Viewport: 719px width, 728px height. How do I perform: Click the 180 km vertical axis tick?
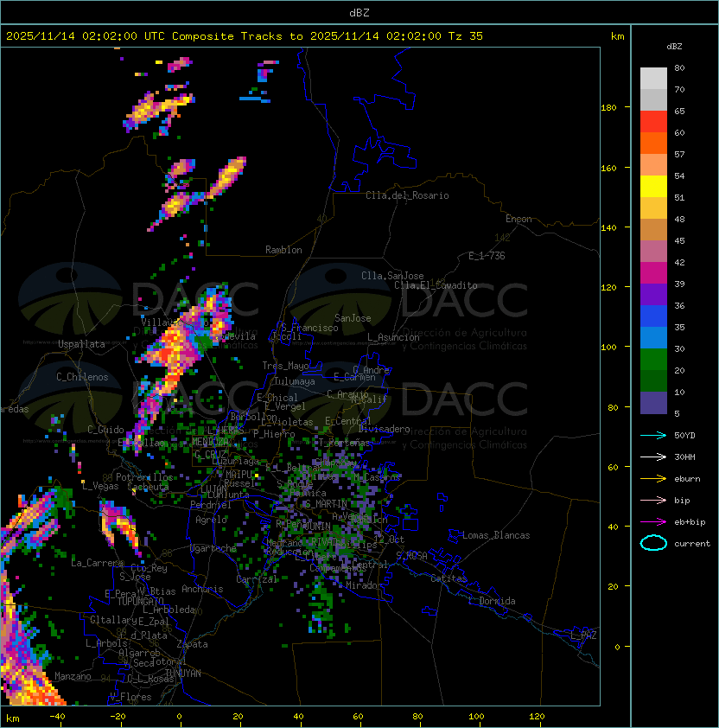click(x=608, y=108)
